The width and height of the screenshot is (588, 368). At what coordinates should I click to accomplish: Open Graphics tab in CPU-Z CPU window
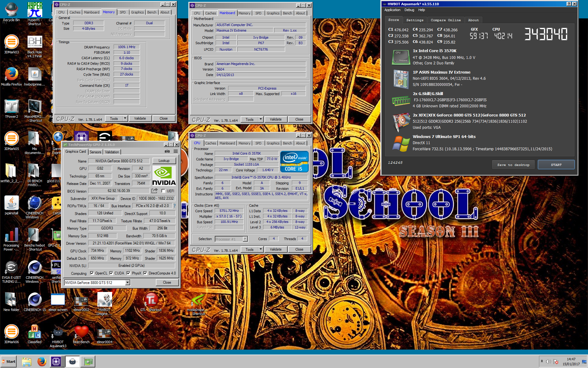273,143
